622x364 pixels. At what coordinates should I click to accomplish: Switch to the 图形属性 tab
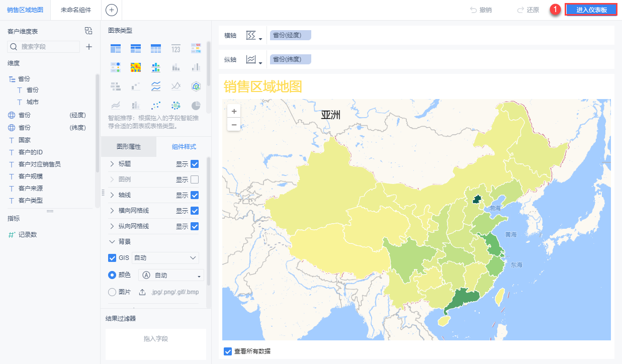(129, 147)
